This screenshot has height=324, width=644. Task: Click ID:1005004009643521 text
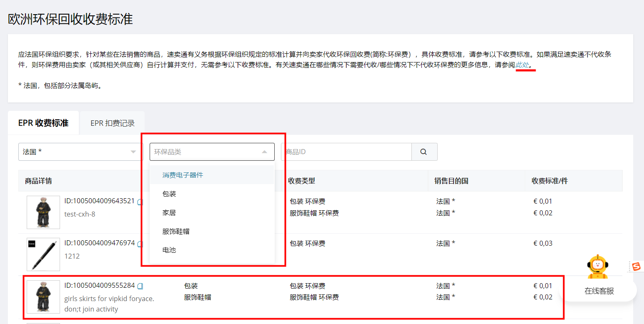100,201
